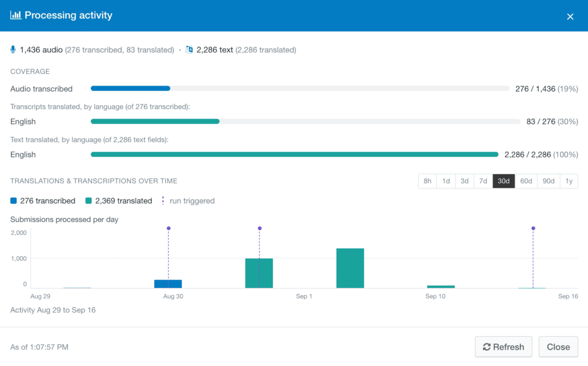Select the 8h time range
Viewport: 588px width, 366px height.
click(427, 181)
